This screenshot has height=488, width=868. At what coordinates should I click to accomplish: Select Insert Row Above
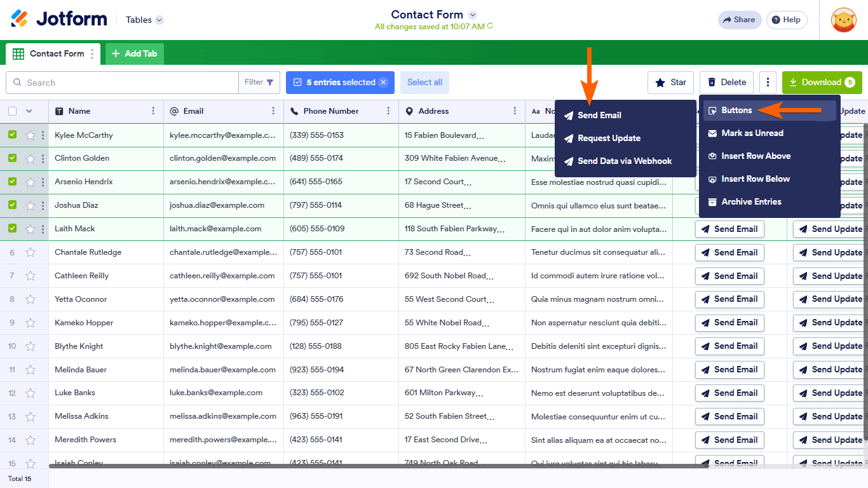coord(770,156)
